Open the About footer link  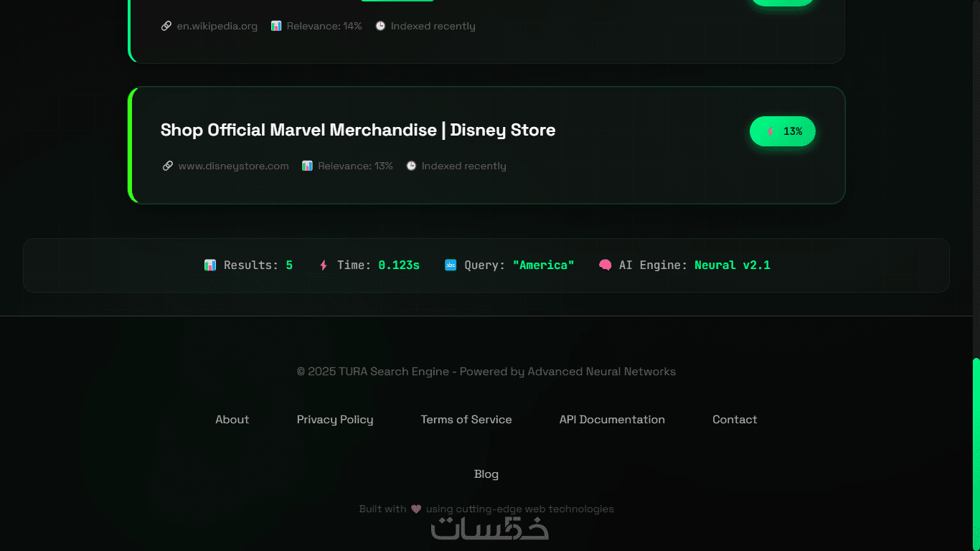[232, 420]
